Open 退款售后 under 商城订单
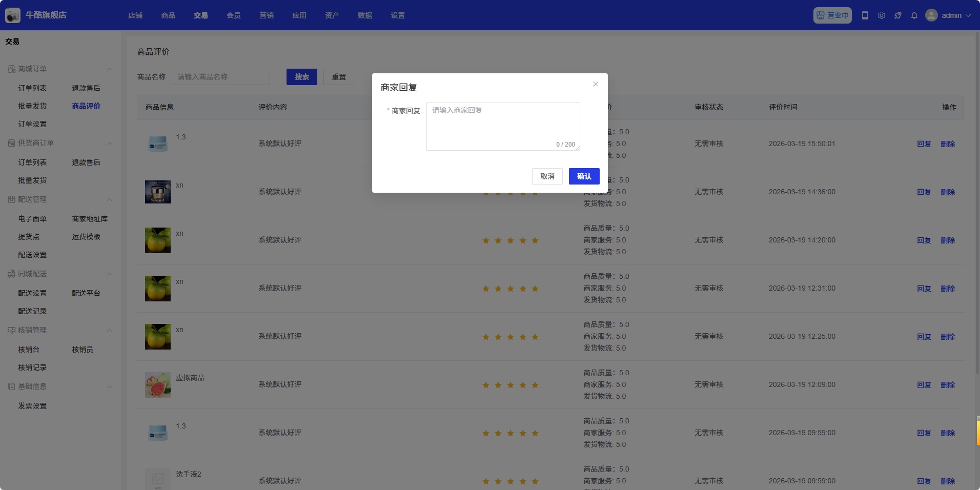 coord(86,88)
